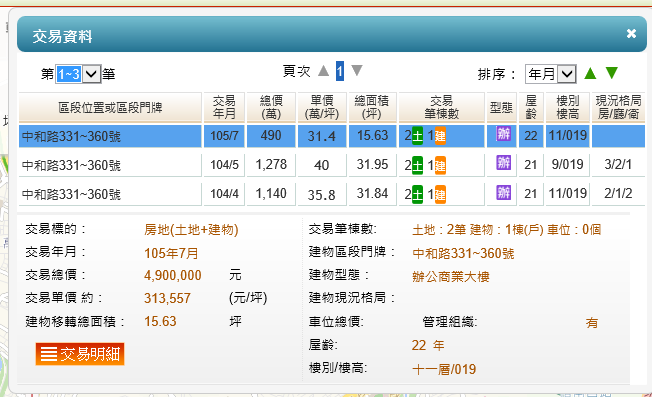
Task: Click the 313,557 unit price value
Action: (x=167, y=298)
